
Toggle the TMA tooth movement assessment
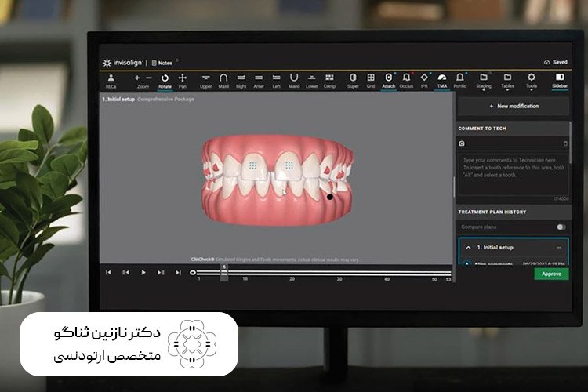442,81
